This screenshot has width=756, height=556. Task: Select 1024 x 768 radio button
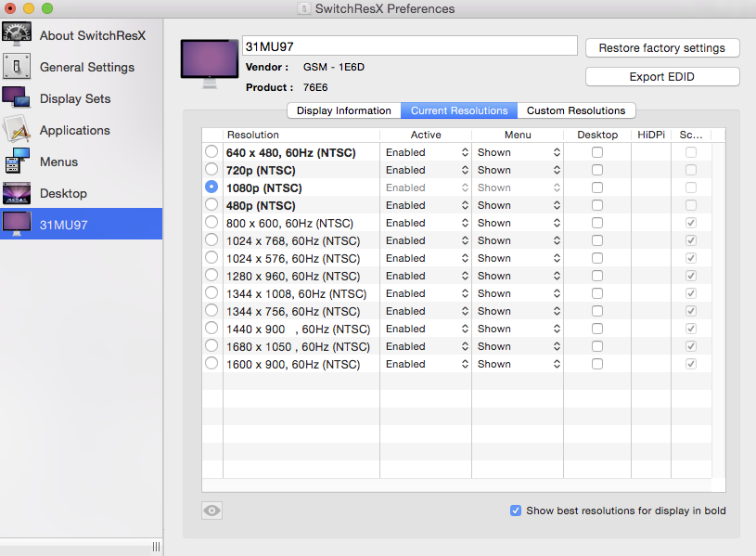click(x=211, y=239)
